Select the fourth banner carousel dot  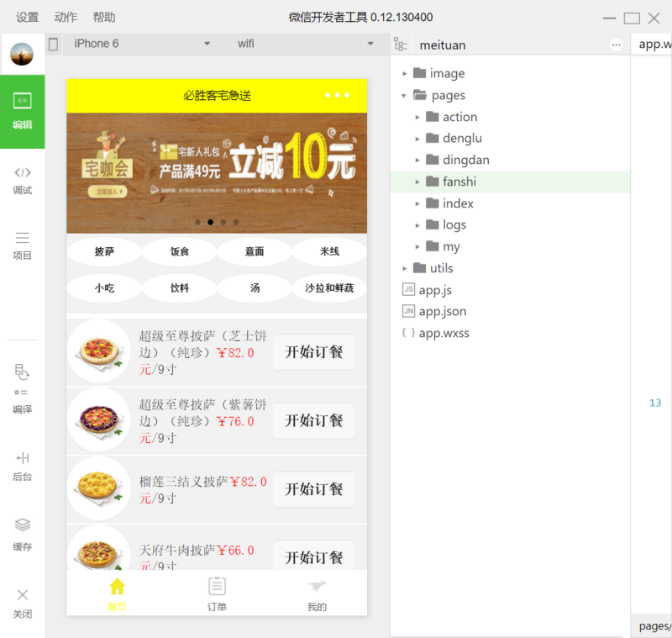(236, 222)
